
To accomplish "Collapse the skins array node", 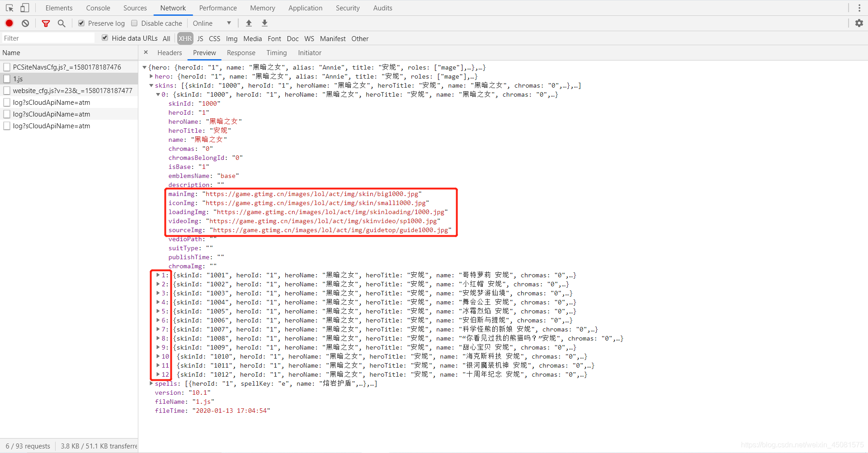I will tap(151, 85).
